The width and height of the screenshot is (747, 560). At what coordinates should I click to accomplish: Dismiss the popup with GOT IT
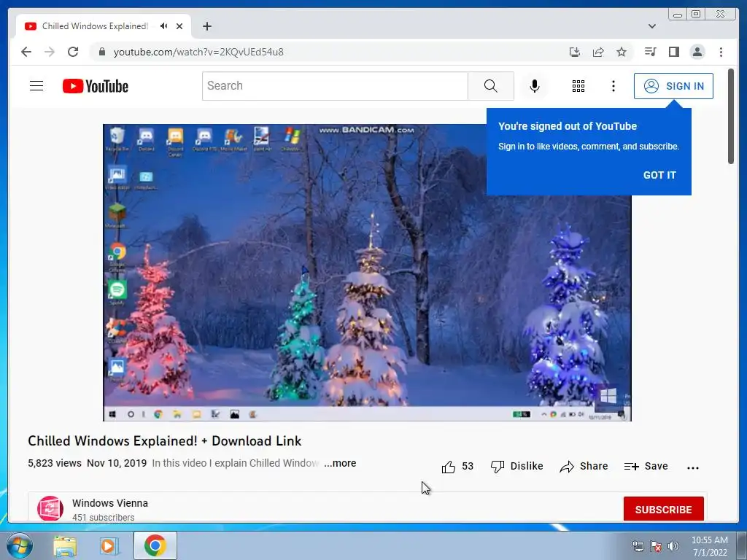[659, 175]
